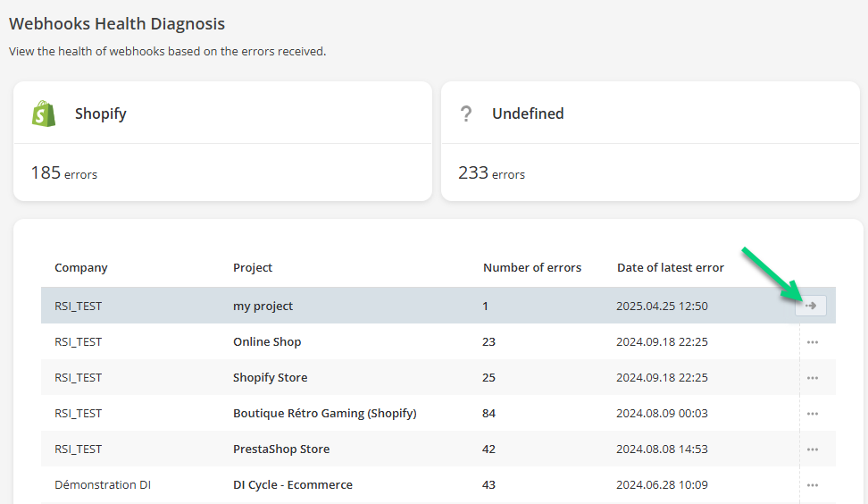
Task: Click the date 2024.08.08 14:53
Action: pyautogui.click(x=662, y=449)
